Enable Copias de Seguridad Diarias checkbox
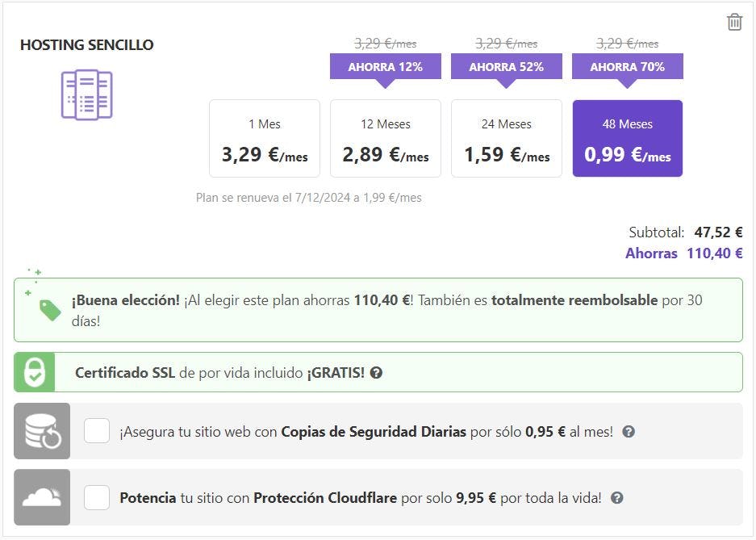 [97, 432]
